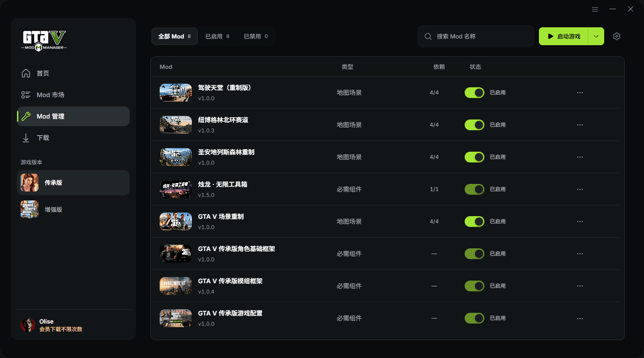
Task: Click the Olise user avatar
Action: click(28, 325)
